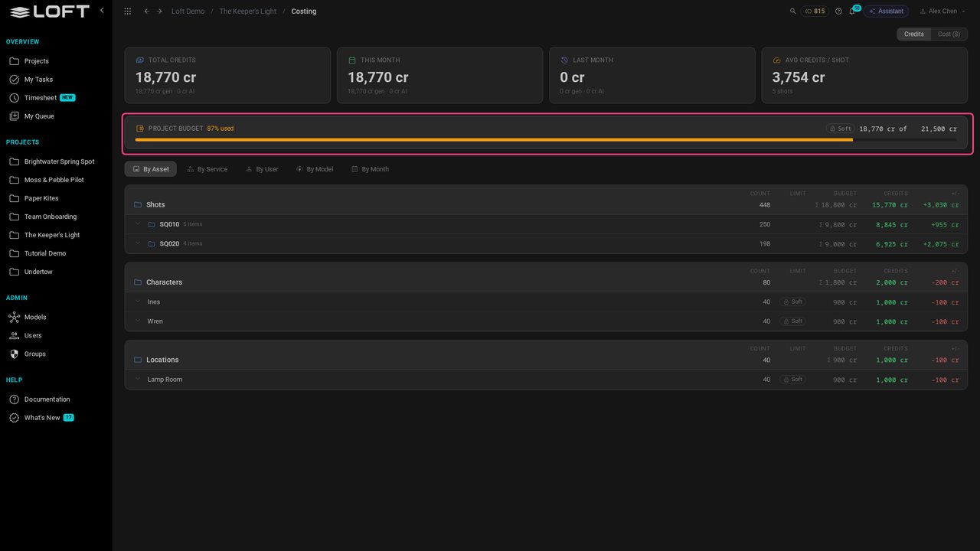This screenshot has width=980, height=551.
Task: Select the By Service tab
Action: (x=207, y=169)
